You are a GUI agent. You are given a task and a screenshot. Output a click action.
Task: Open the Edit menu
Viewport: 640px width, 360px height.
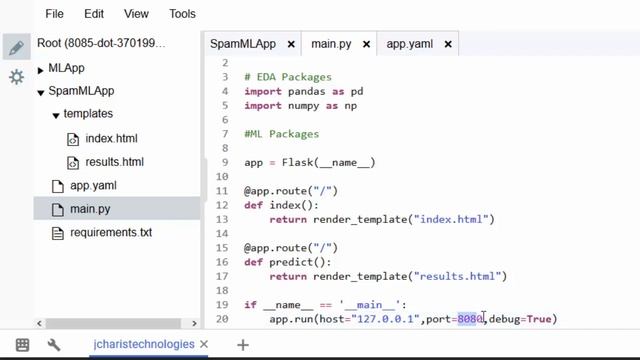(94, 14)
